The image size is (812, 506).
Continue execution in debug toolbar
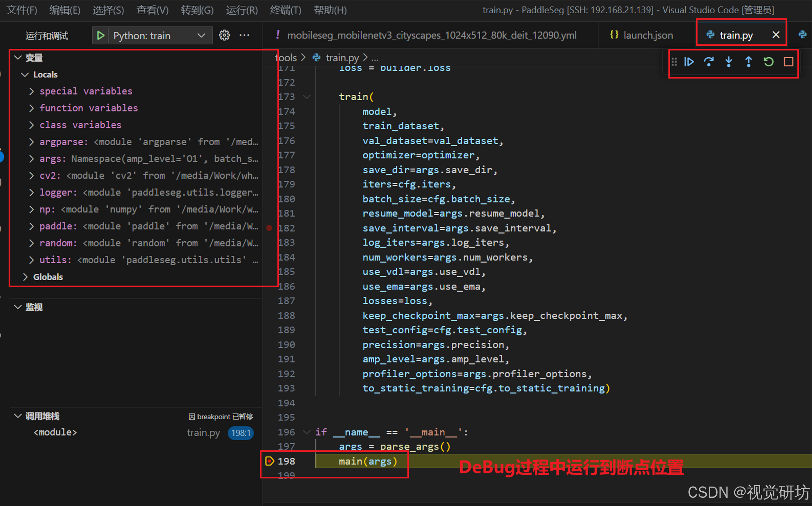click(x=689, y=62)
